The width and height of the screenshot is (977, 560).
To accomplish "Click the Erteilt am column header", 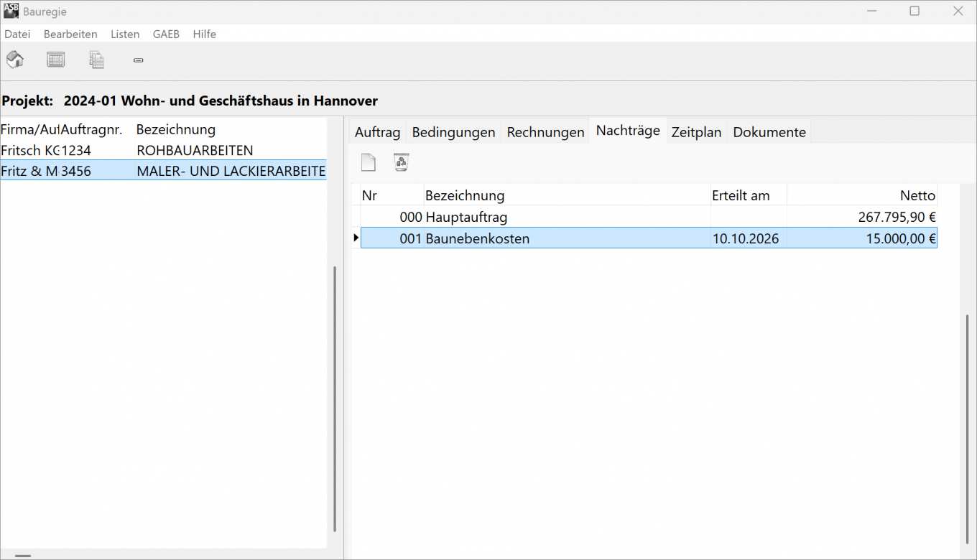I will tap(747, 195).
